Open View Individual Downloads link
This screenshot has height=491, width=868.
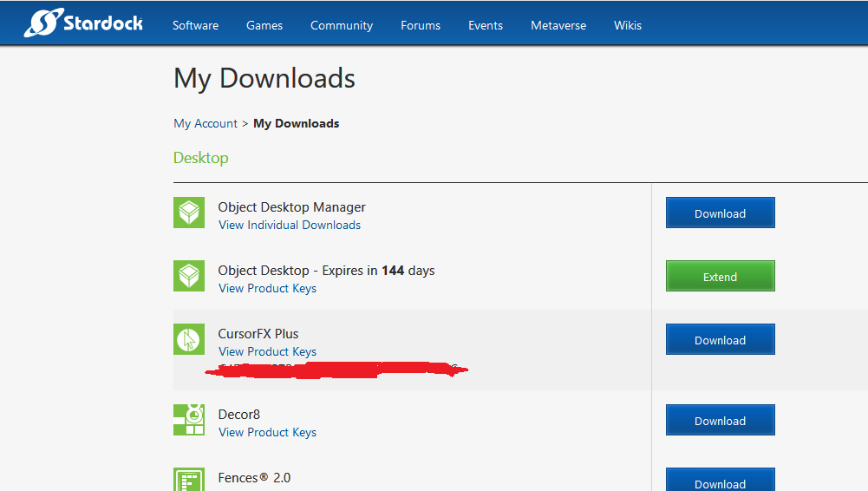tap(290, 225)
